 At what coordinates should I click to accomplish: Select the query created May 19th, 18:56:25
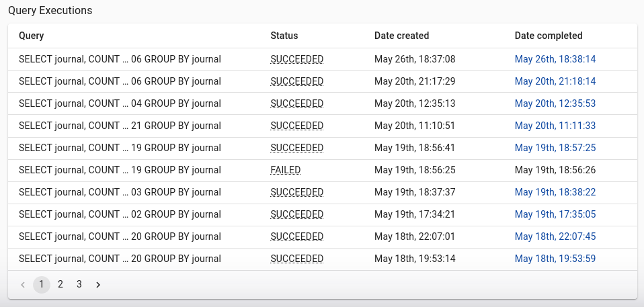pos(323,170)
